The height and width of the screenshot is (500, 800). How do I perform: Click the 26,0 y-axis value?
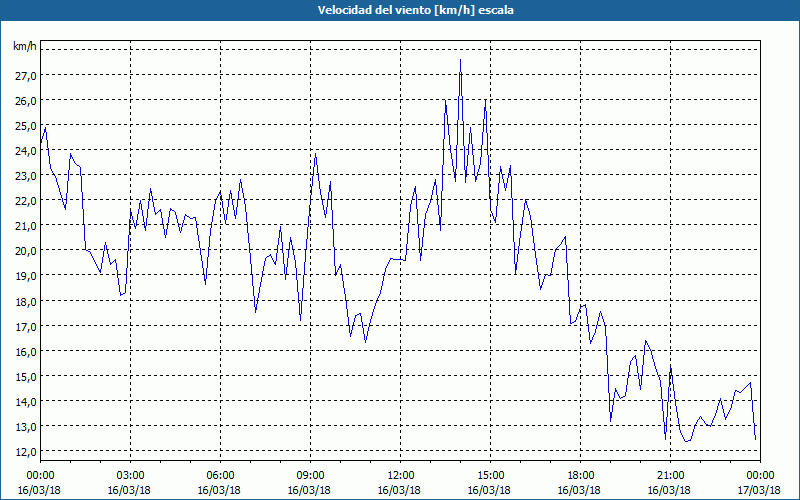tap(26, 101)
